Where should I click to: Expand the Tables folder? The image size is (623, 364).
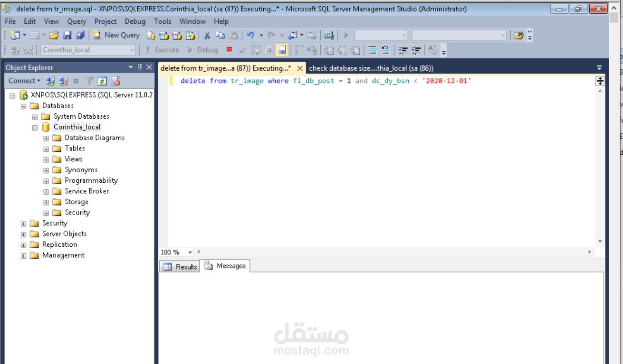coord(46,149)
